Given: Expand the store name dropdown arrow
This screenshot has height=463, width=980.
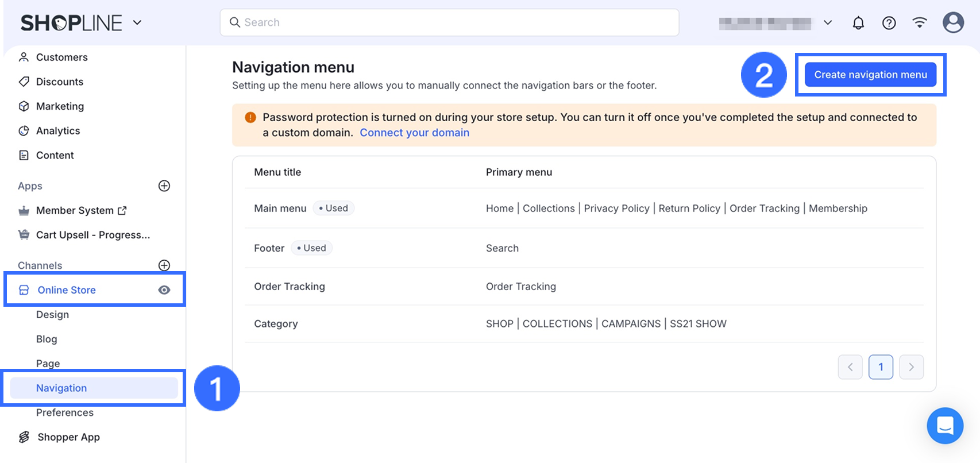Looking at the screenshot, I should click(x=828, y=23).
